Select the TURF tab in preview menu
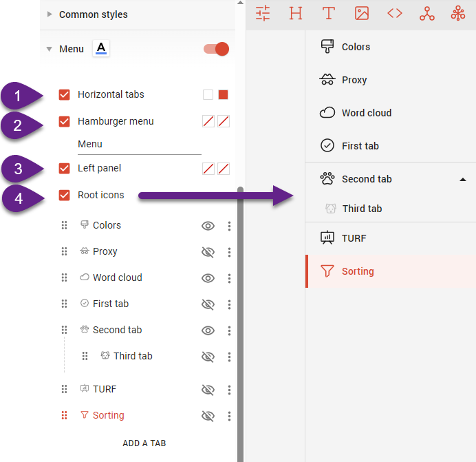 354,238
